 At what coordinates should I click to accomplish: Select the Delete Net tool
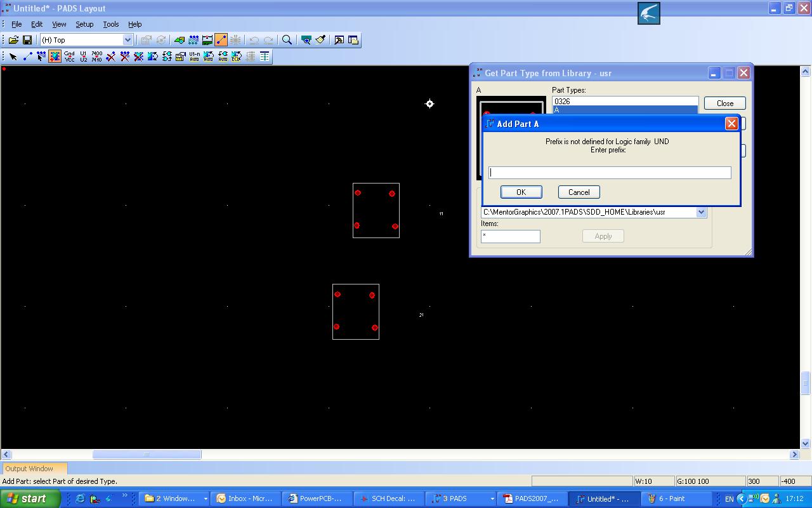(125, 57)
